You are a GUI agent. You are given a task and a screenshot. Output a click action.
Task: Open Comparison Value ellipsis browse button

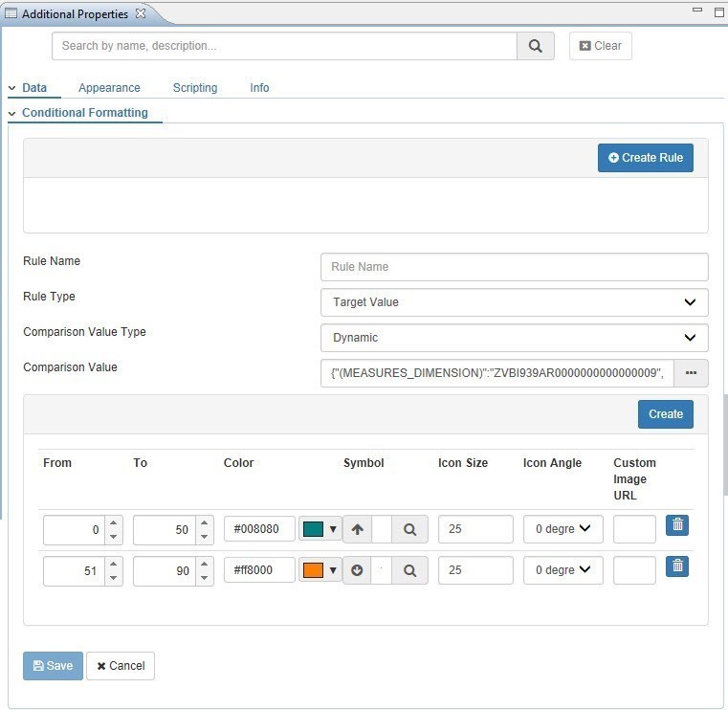click(691, 373)
